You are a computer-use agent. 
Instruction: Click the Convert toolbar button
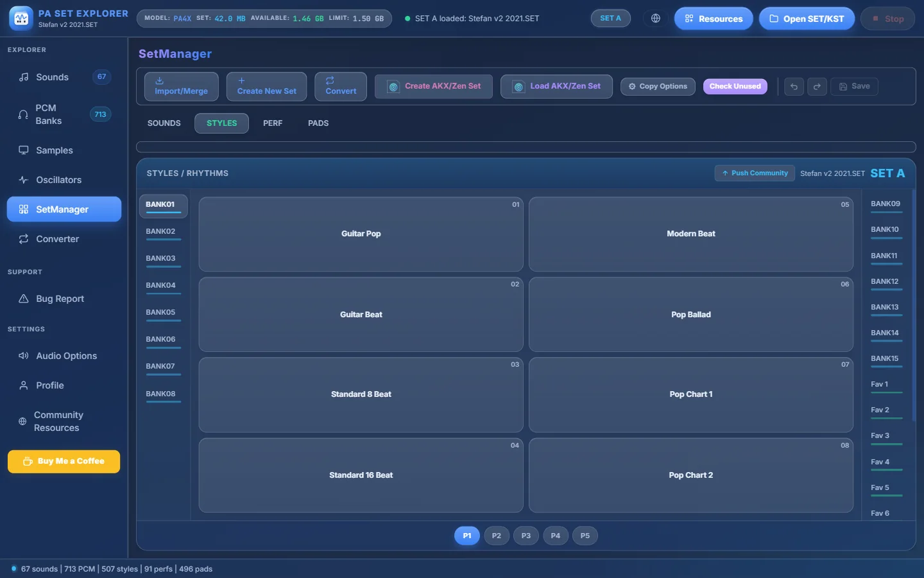coord(341,86)
